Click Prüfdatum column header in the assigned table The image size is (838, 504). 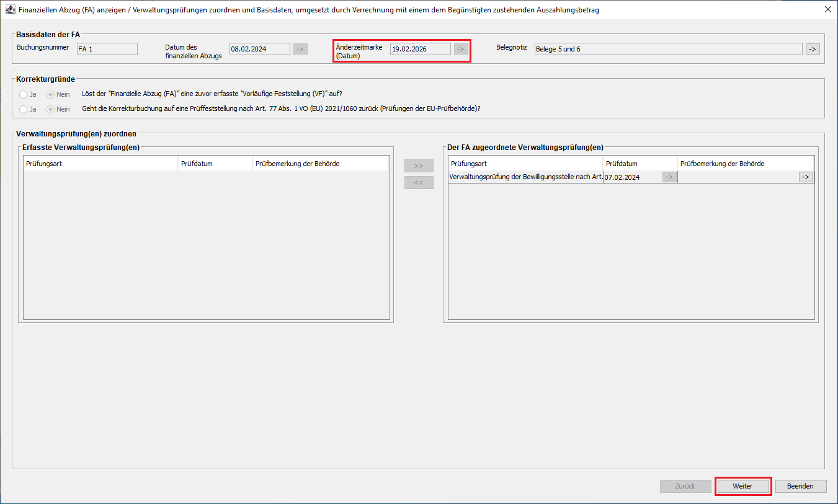[640, 164]
